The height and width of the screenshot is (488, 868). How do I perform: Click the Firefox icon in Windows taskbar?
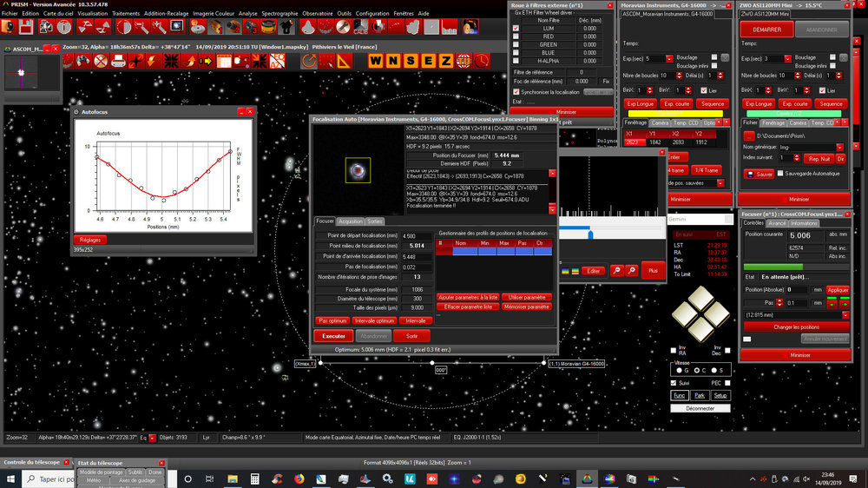tap(299, 478)
